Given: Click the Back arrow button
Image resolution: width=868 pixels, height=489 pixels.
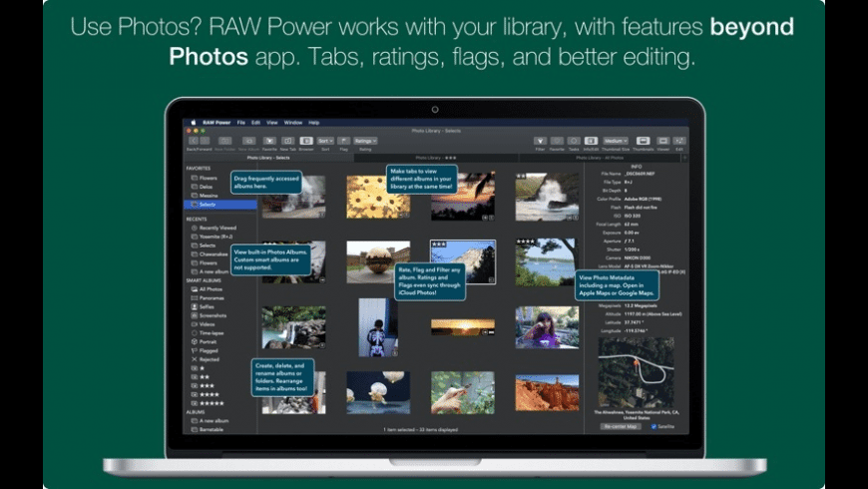Looking at the screenshot, I should (x=194, y=142).
